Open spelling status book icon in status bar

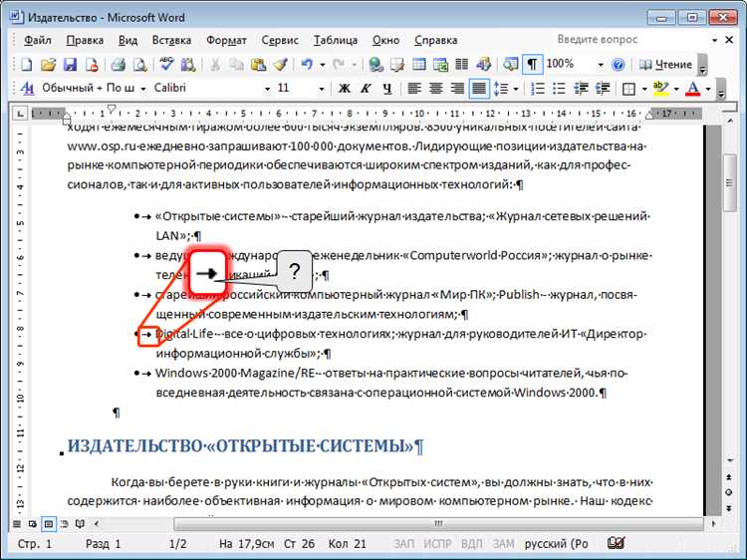click(x=616, y=543)
